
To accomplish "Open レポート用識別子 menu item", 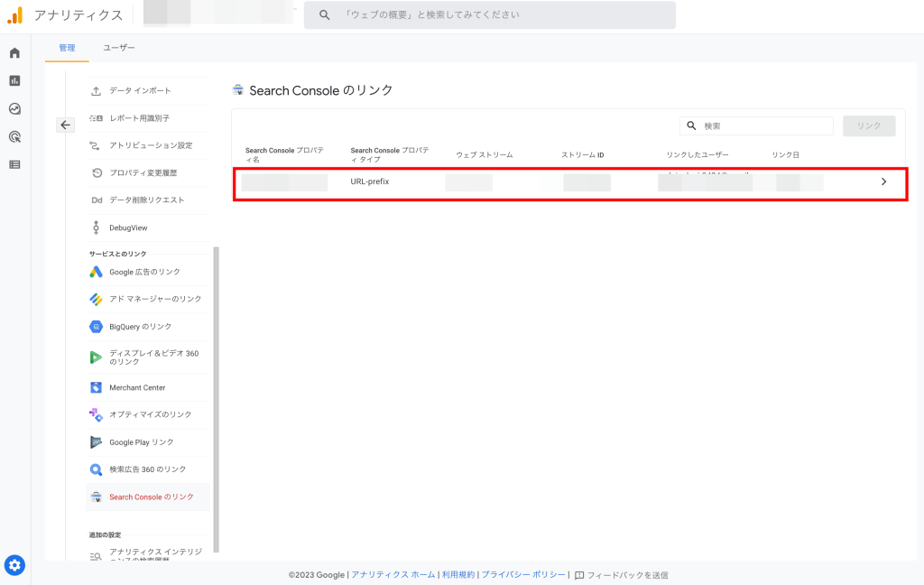I will click(147, 118).
